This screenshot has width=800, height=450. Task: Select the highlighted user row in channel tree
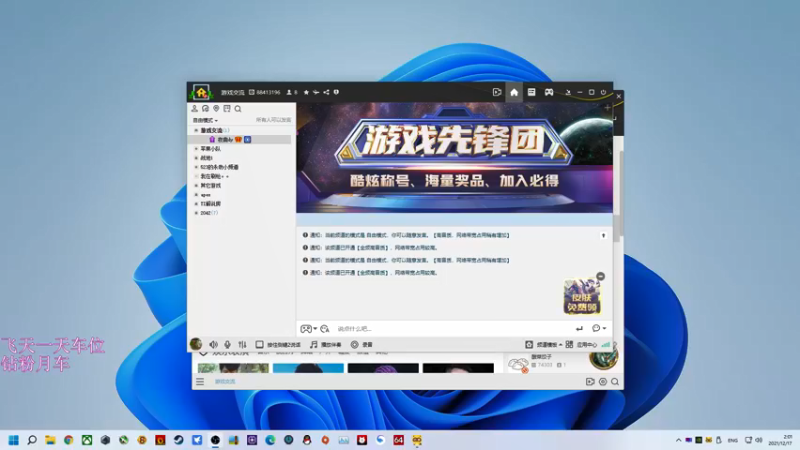pos(240,139)
